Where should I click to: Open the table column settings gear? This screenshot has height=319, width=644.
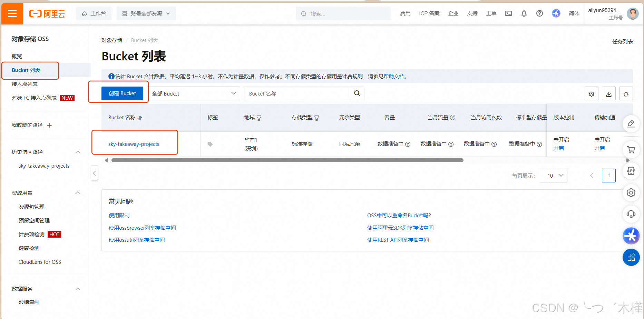click(592, 94)
